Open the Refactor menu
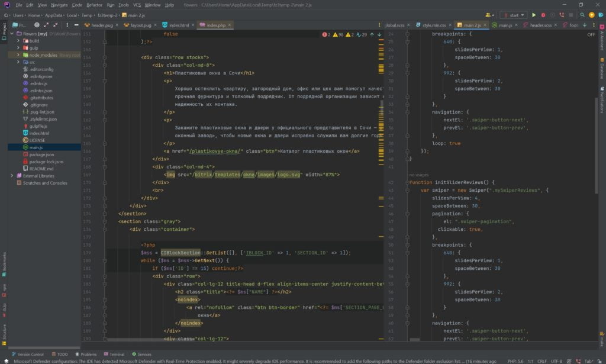This screenshot has height=364, width=606. point(94,5)
